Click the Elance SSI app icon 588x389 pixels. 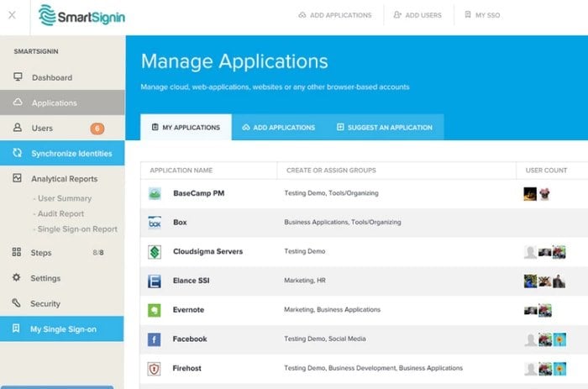(155, 281)
